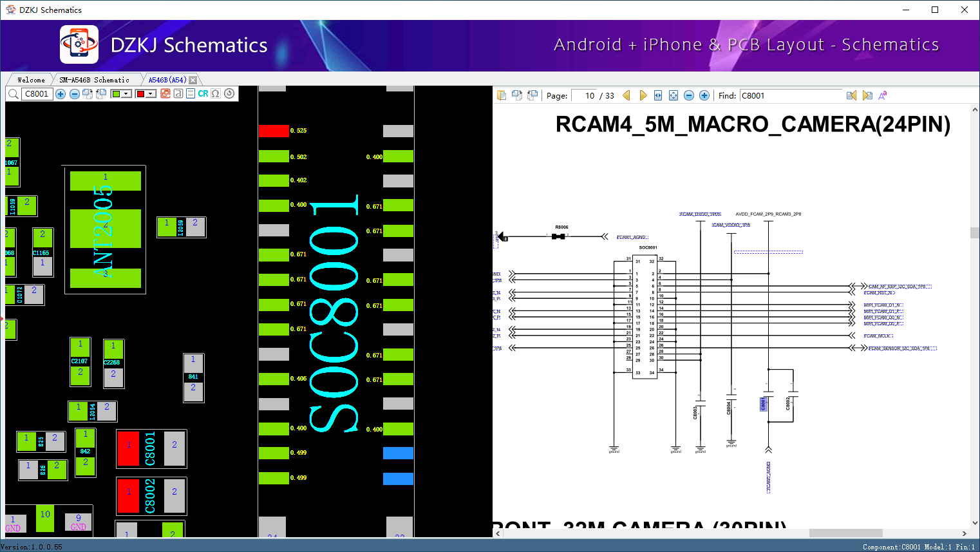
Task: Click the fit-to-width icon in the PDF toolbar
Action: click(657, 95)
